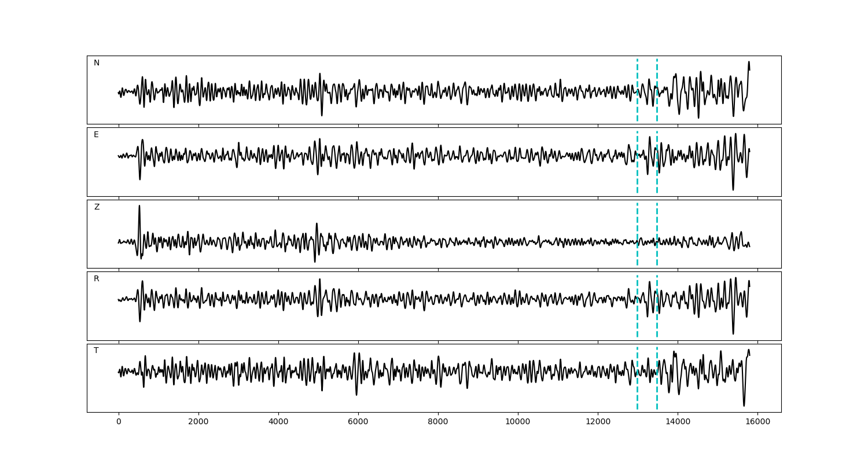Click the 0 tick label on x-axis
This screenshot has width=868, height=463.
tap(119, 422)
